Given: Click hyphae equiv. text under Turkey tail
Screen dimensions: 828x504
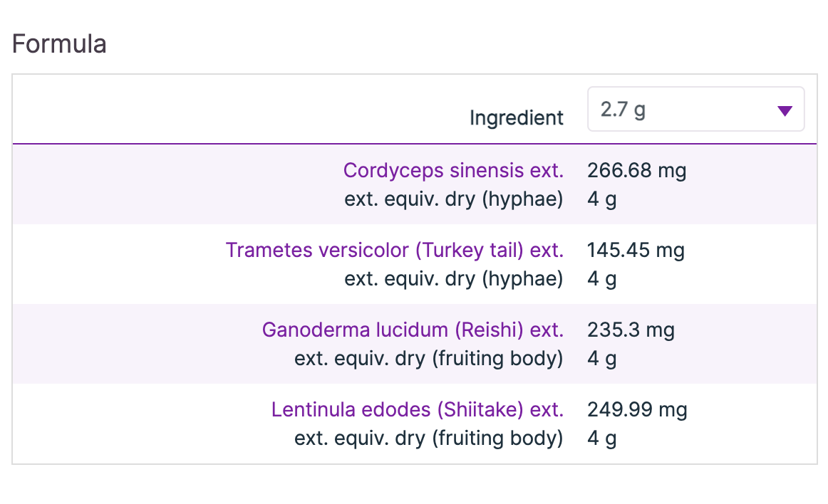Looking at the screenshot, I should pyautogui.click(x=453, y=278).
